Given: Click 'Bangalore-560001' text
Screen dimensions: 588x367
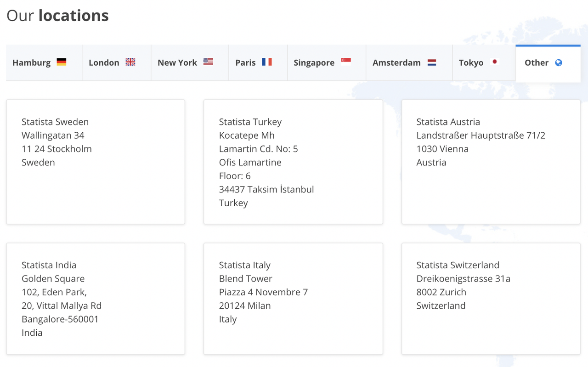Looking at the screenshot, I should pos(60,319).
